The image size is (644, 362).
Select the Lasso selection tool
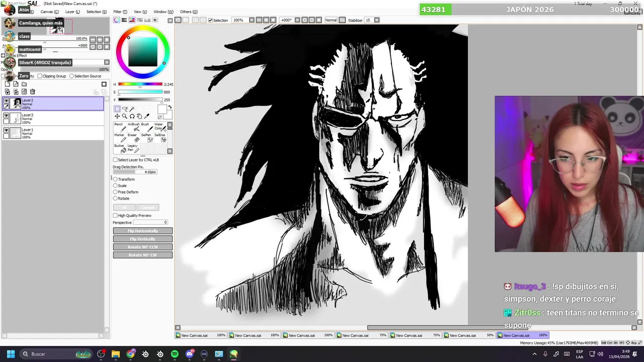(x=125, y=109)
